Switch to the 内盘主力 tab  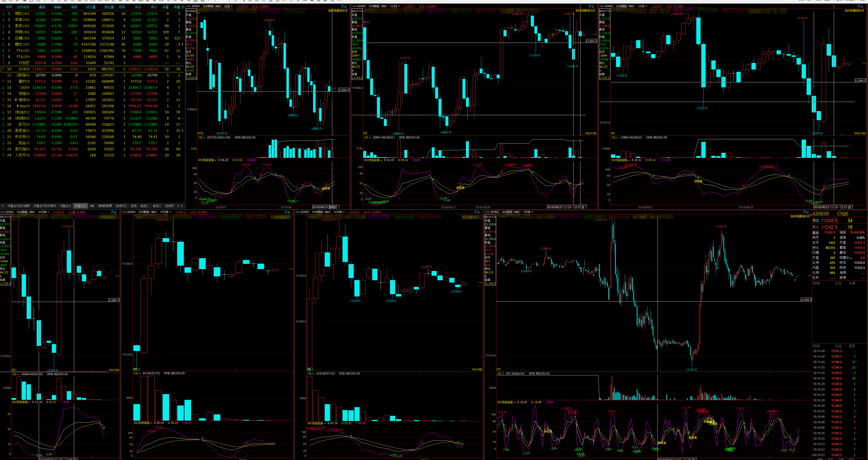(65, 205)
